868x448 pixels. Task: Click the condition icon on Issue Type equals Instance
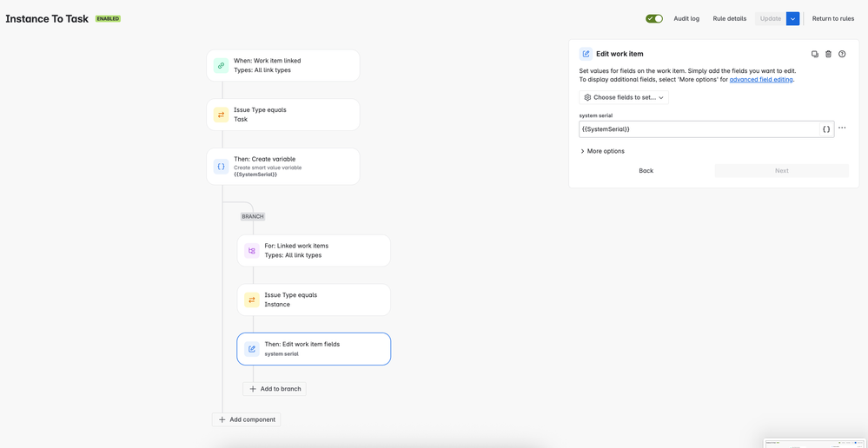(252, 300)
